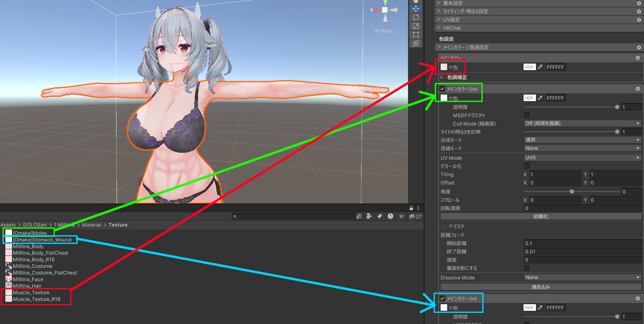Click the 回転速度 value field

point(583,208)
